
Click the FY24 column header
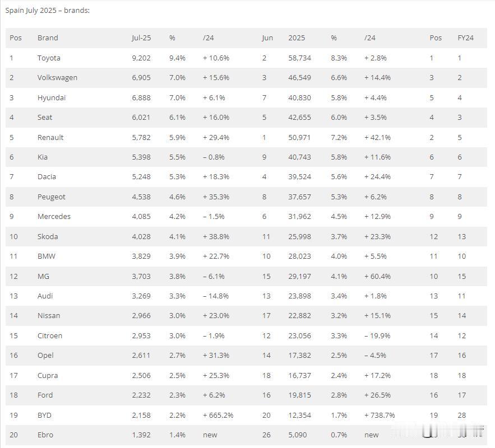coord(466,38)
